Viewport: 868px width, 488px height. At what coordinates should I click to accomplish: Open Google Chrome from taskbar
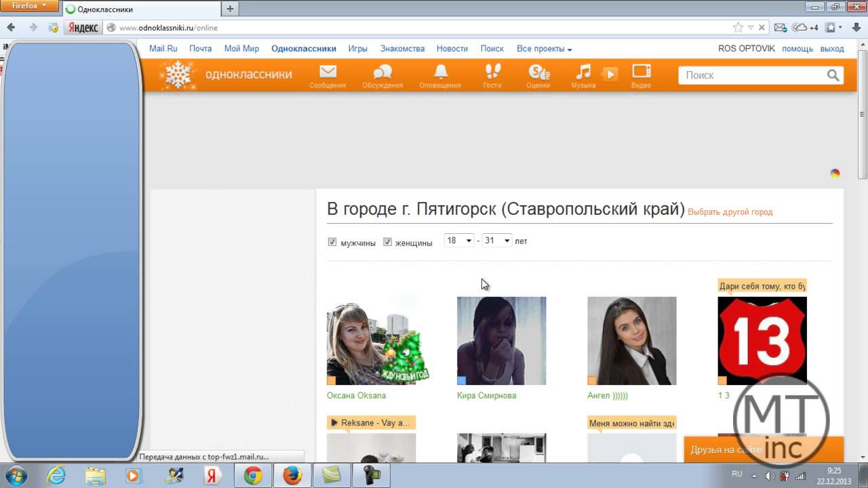[x=254, y=476]
